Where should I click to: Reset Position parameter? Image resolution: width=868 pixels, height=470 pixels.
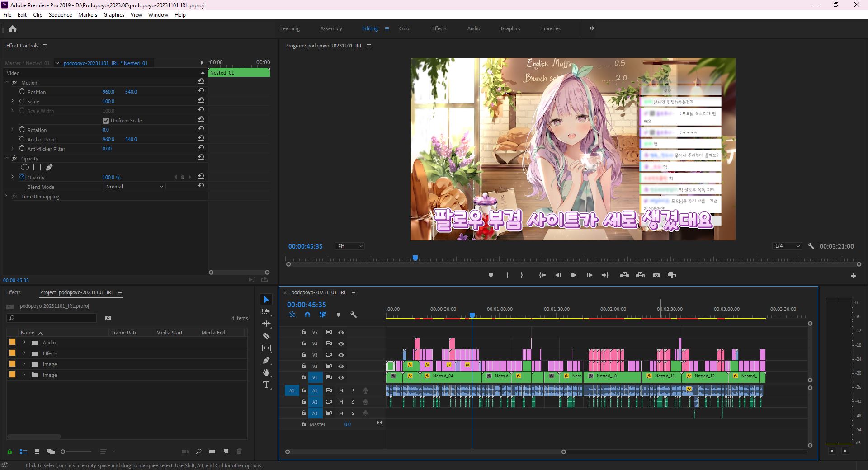point(201,91)
